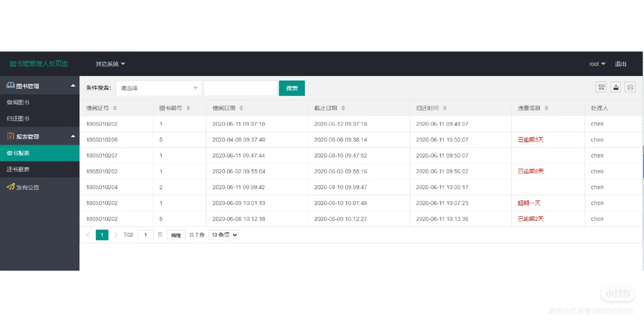644x322 pixels.
Task: Open the 10 条/页 page size dropdown
Action: pyautogui.click(x=224, y=235)
